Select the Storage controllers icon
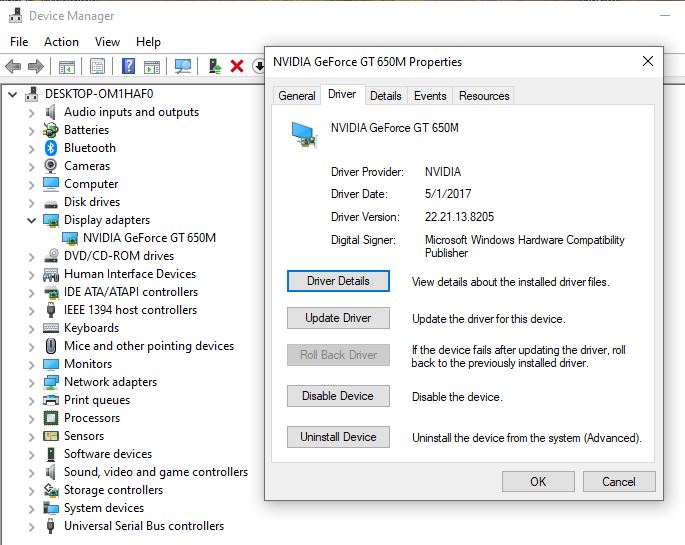 [51, 490]
